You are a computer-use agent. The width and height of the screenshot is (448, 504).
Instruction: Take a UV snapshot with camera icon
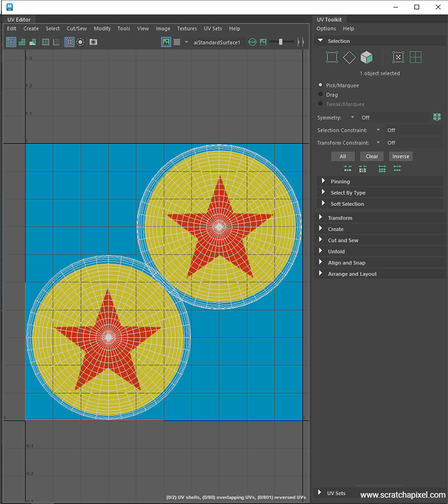(93, 42)
